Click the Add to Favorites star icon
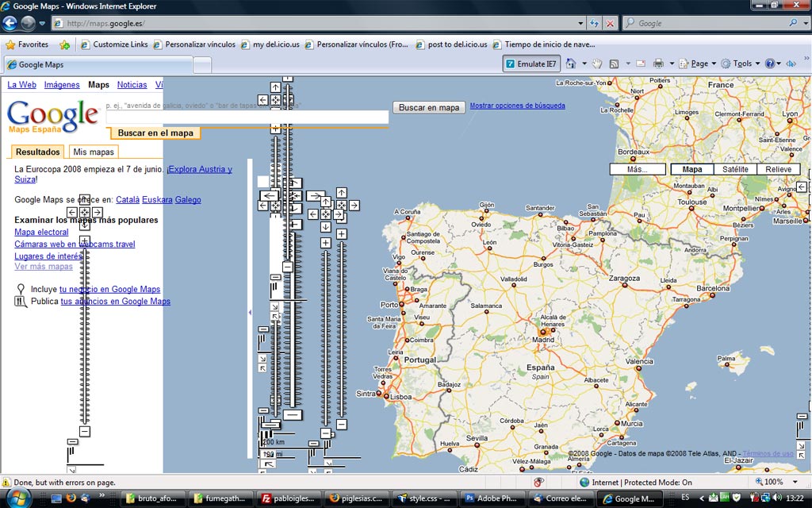The height and width of the screenshot is (508, 812). pyautogui.click(x=65, y=44)
